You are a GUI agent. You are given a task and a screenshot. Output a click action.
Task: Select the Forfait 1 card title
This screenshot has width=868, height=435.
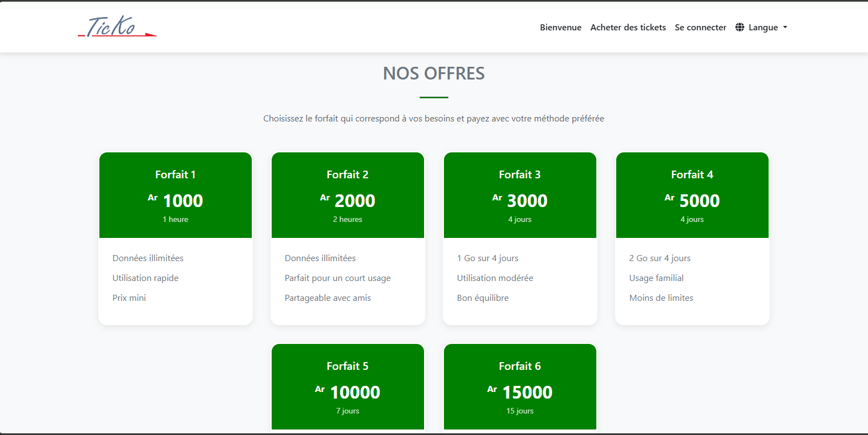[175, 174]
